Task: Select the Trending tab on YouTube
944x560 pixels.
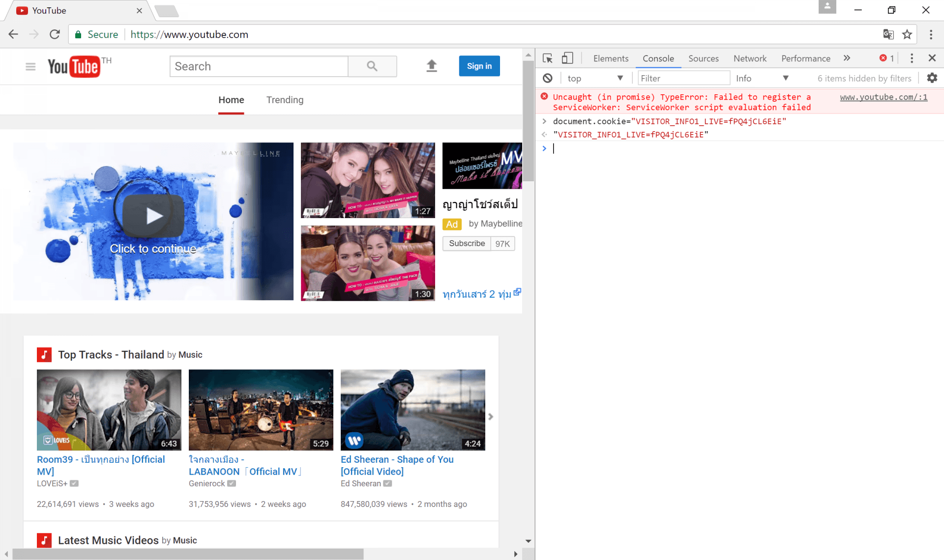Action: click(x=285, y=100)
